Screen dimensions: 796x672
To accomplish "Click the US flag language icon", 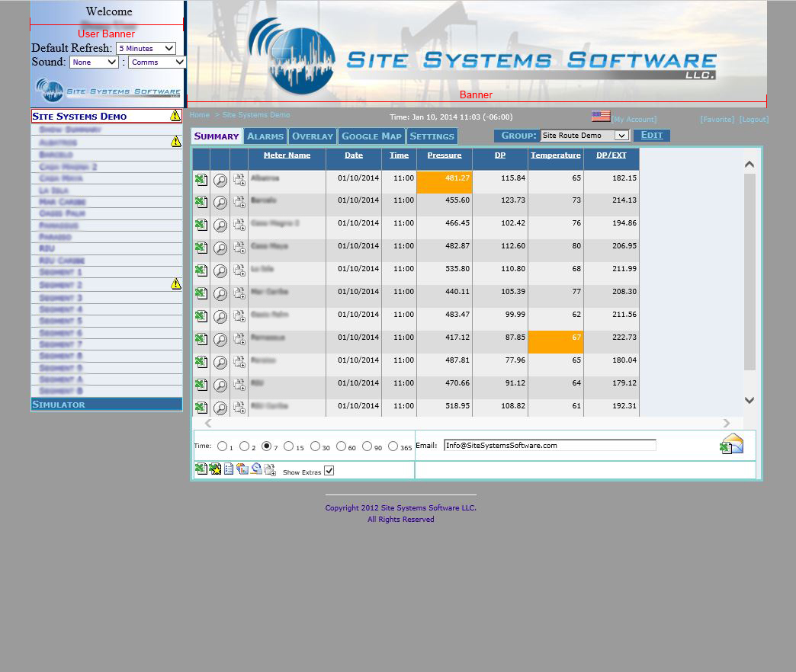I will (601, 116).
